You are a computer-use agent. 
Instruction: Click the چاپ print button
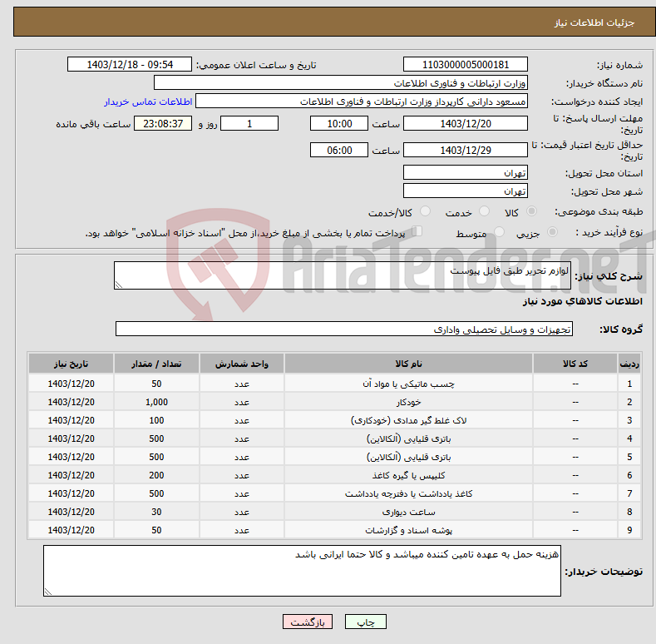(x=365, y=622)
